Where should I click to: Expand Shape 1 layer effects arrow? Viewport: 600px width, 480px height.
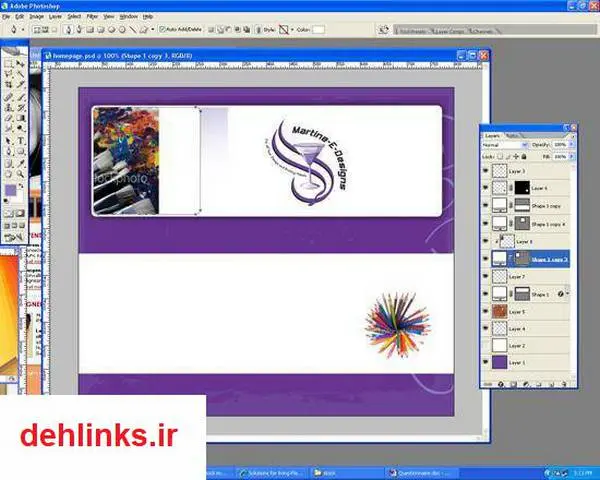567,294
